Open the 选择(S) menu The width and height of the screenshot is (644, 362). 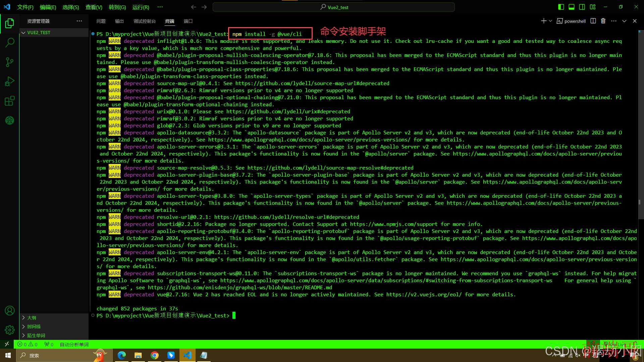71,7
